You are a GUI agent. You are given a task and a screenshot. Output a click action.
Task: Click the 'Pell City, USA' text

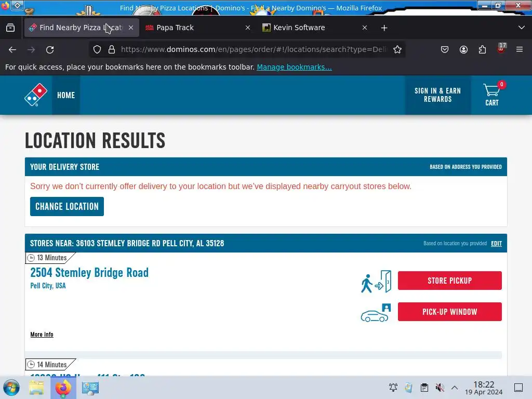point(48,286)
